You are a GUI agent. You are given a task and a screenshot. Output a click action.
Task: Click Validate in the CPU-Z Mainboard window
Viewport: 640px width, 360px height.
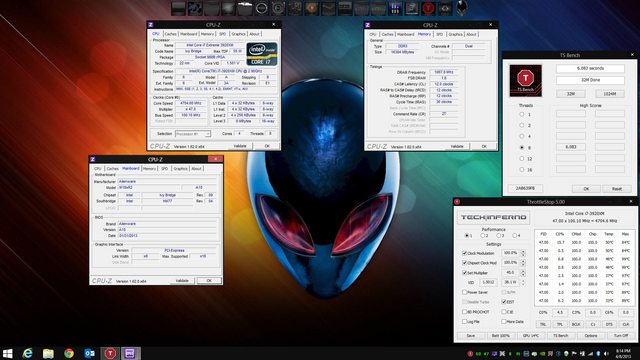(182, 281)
